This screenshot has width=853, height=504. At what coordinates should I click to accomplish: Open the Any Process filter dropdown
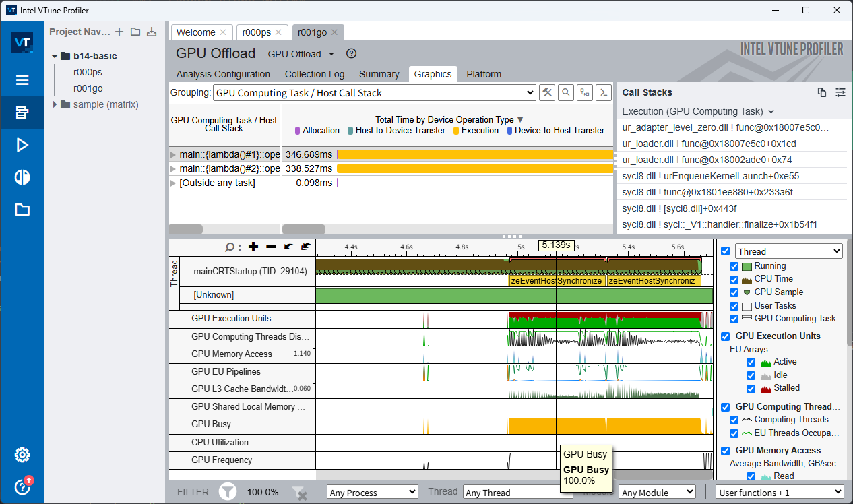click(373, 493)
